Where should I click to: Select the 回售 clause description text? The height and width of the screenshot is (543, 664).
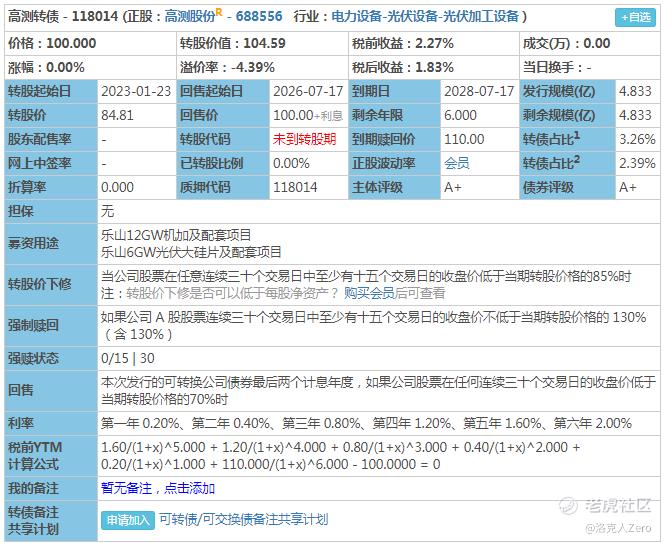click(x=378, y=391)
